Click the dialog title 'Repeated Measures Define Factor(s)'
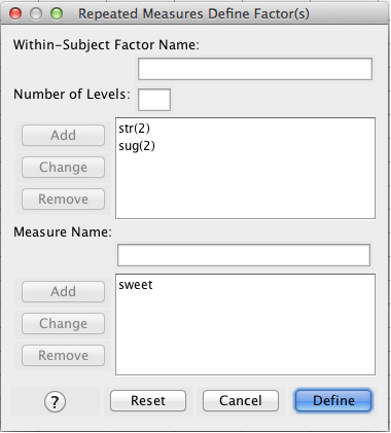The width and height of the screenshot is (391, 433). click(x=194, y=14)
